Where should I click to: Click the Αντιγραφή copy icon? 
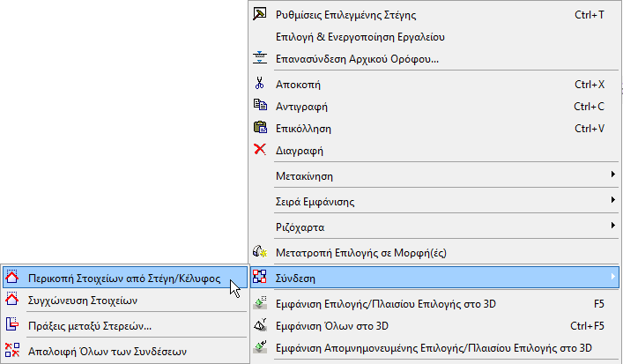[259, 107]
